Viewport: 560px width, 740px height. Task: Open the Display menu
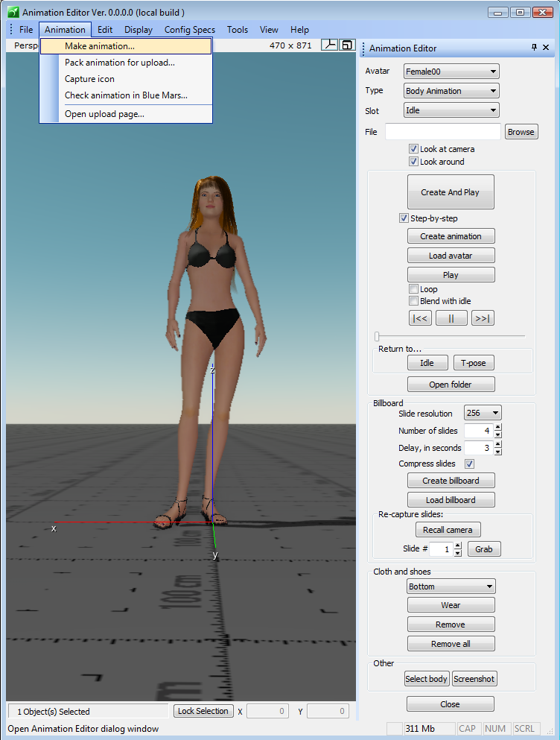point(139,30)
